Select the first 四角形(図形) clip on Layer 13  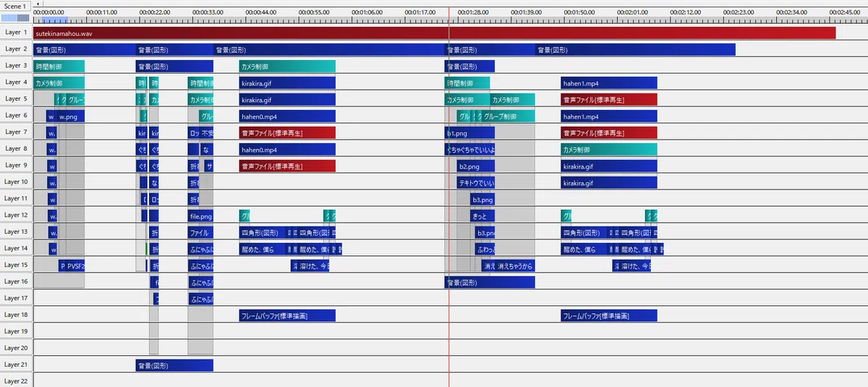(x=262, y=233)
